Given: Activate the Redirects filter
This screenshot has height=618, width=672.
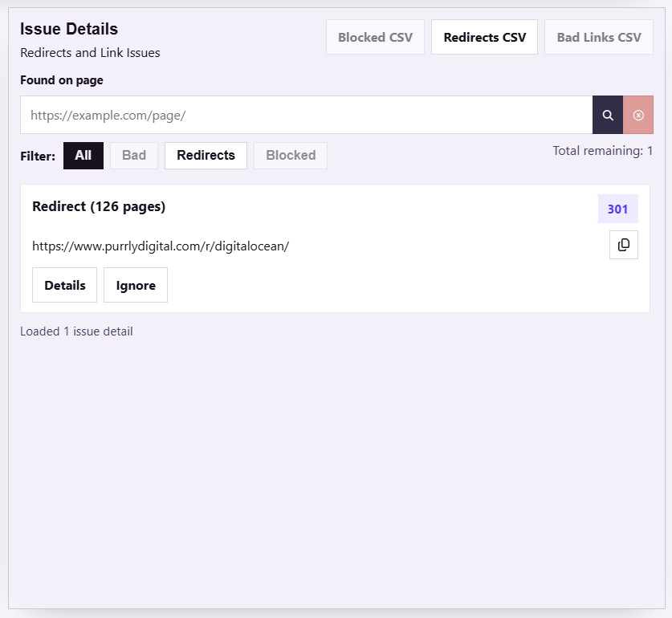Looking at the screenshot, I should pos(206,156).
